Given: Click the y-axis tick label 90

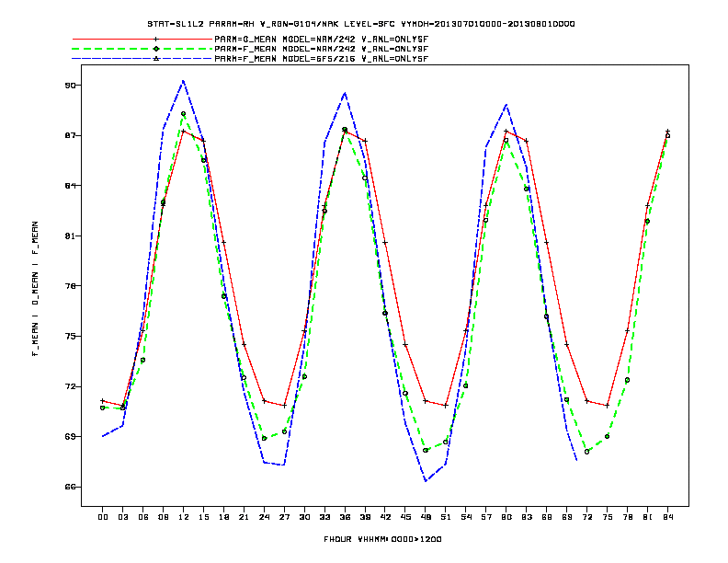Looking at the screenshot, I should [71, 86].
